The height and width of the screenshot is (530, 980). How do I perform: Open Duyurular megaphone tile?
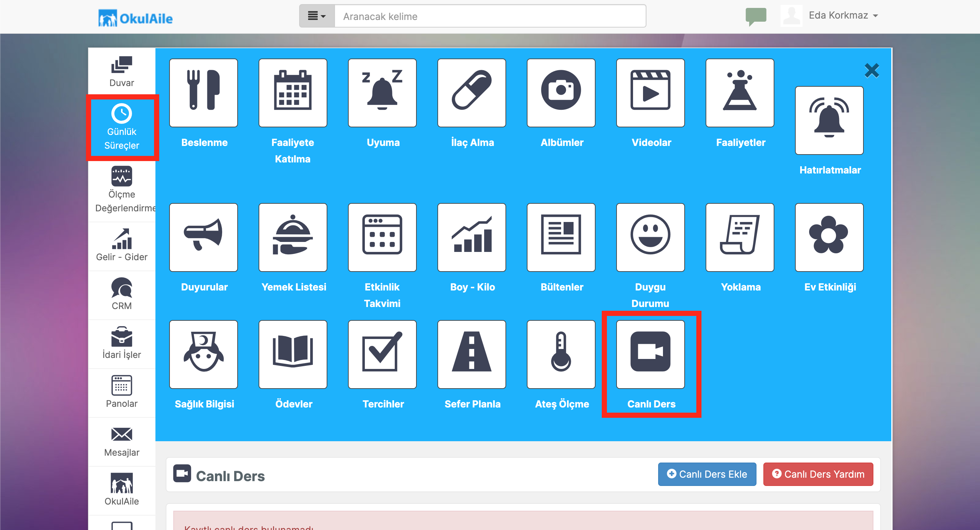[x=204, y=237]
